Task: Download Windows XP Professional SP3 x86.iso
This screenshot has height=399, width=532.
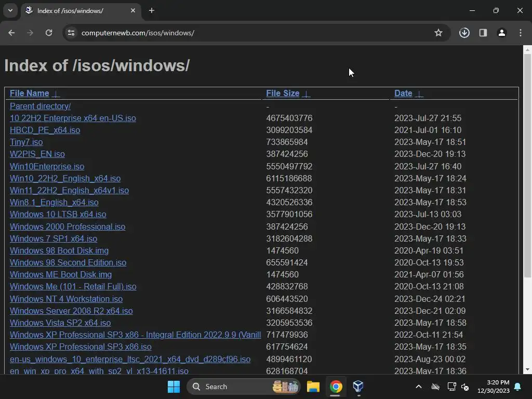Action: pos(81,347)
